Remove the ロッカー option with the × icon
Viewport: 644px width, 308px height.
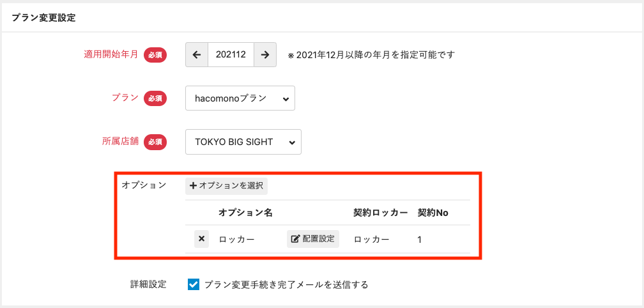click(x=201, y=239)
